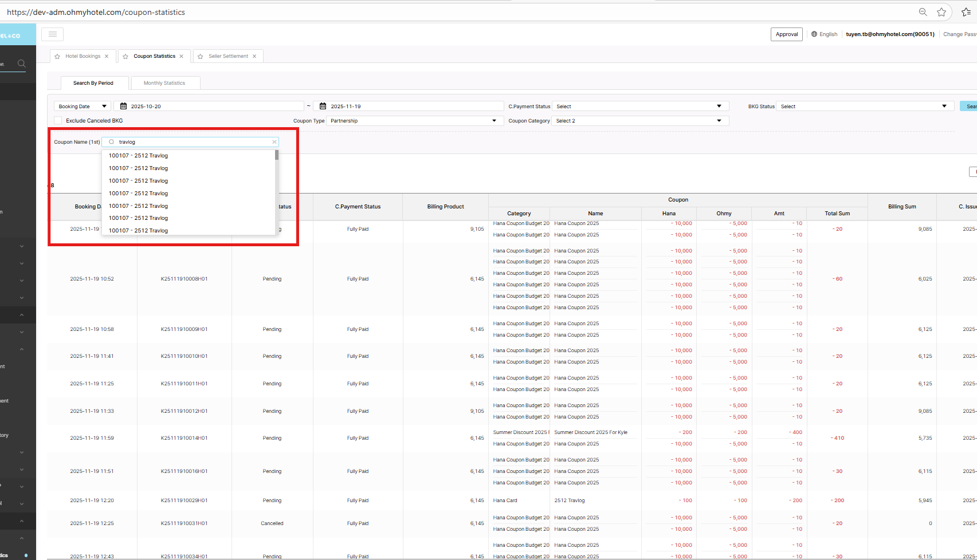
Task: Click the end date calendar icon
Action: tap(323, 106)
